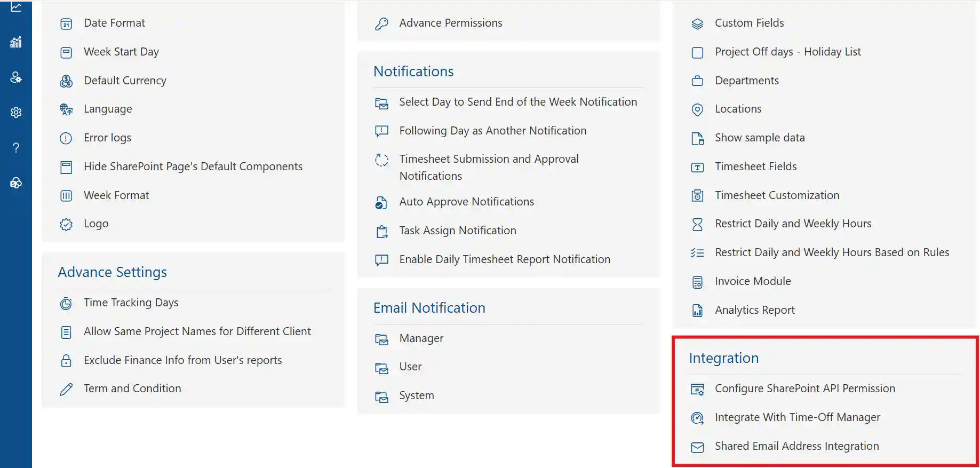Open System email notification settings
This screenshot has width=980, height=468.
tap(417, 395)
